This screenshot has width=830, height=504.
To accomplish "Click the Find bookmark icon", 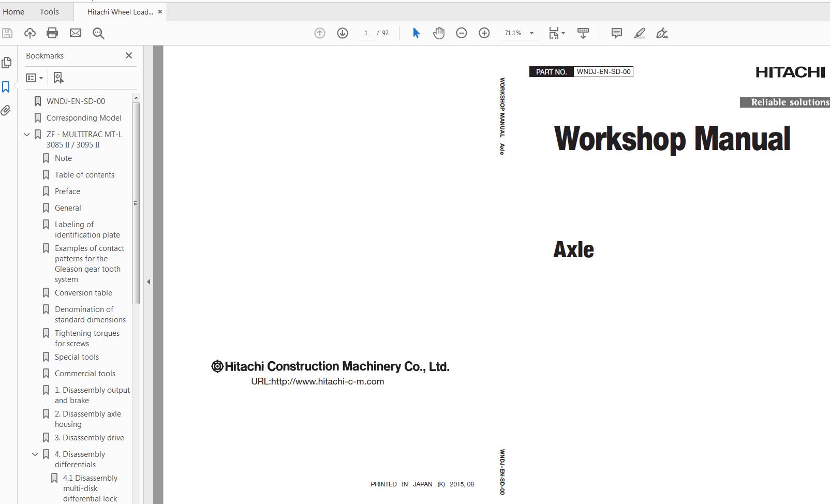I will (x=58, y=78).
